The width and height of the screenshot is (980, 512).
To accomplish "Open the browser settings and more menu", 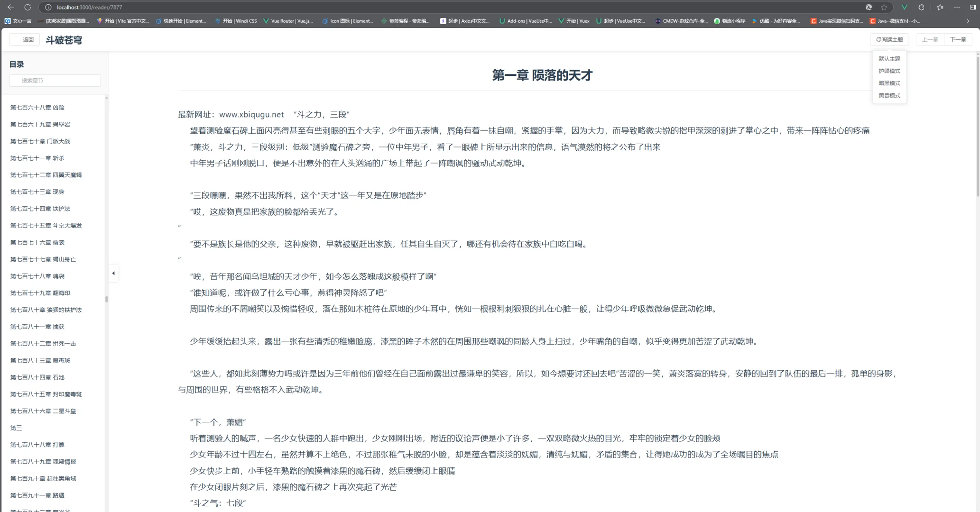I will point(957,7).
